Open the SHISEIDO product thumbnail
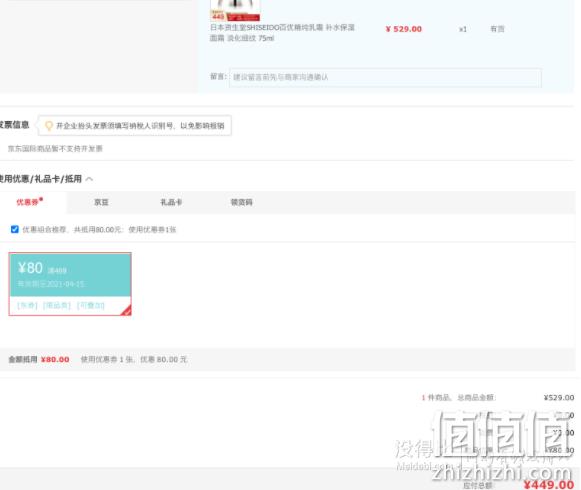Viewport: 581px width, 490px height. (x=235, y=10)
